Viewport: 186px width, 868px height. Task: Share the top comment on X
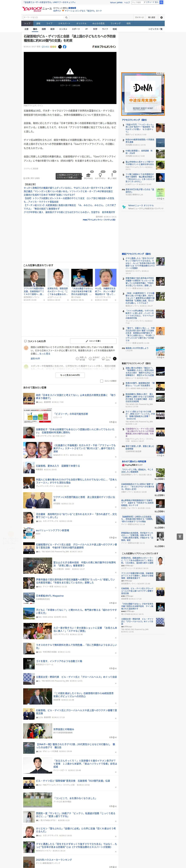pyautogui.click(x=114, y=358)
